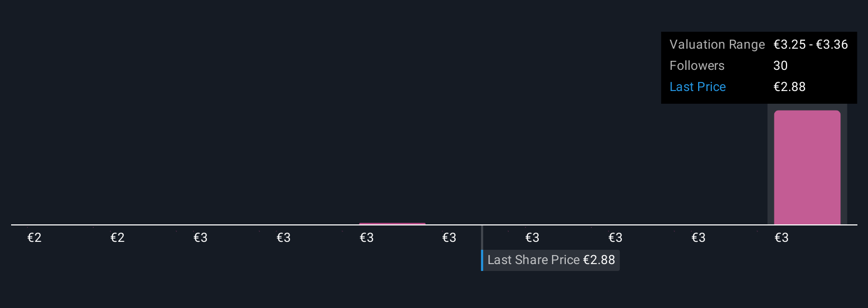Select €3 axis label beneath tiny pink bar

click(x=367, y=238)
